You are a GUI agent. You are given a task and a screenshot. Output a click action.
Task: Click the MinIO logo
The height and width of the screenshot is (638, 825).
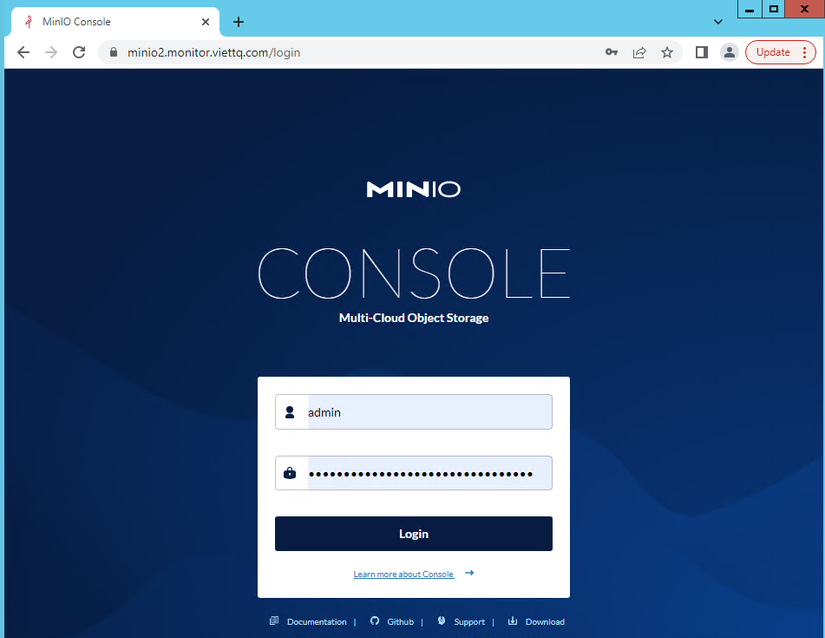click(x=414, y=189)
